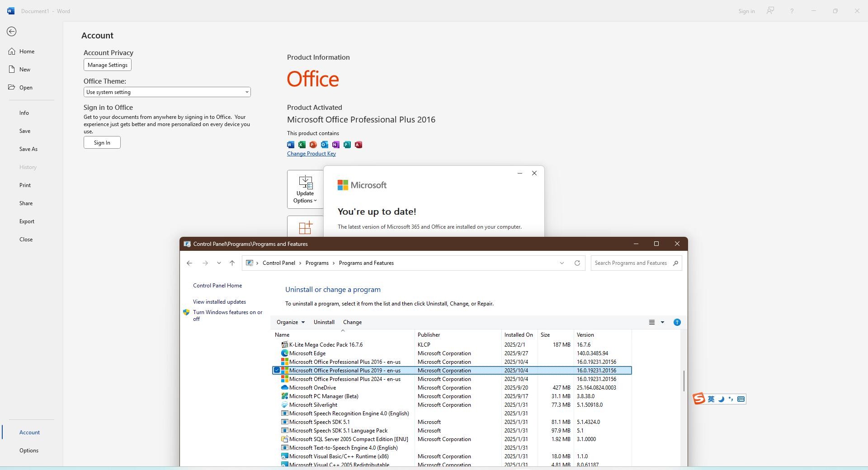Toggle the Sogou moon night mode icon

721,399
